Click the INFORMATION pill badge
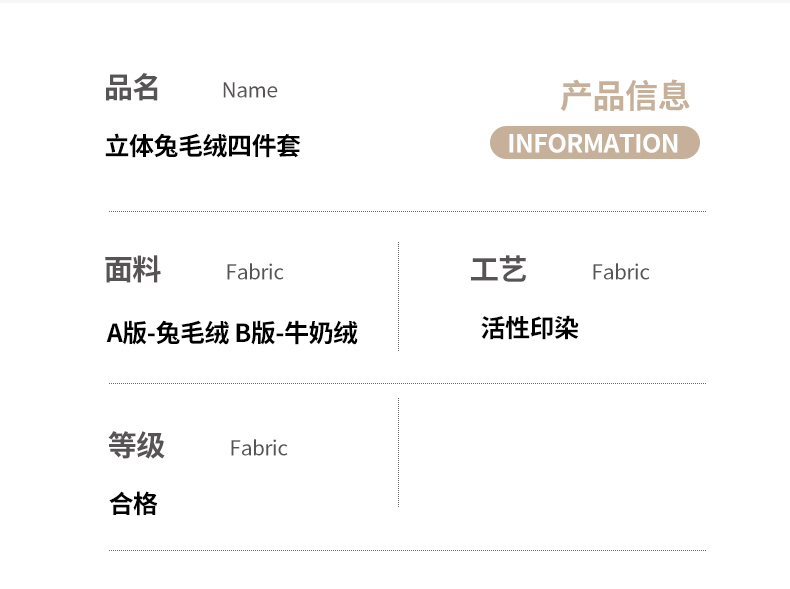This screenshot has width=790, height=589. coord(594,143)
